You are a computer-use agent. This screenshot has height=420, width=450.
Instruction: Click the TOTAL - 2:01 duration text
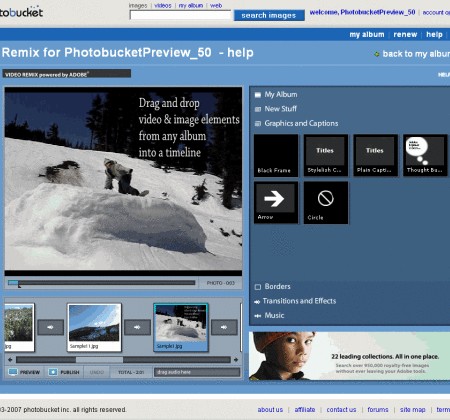(x=131, y=372)
